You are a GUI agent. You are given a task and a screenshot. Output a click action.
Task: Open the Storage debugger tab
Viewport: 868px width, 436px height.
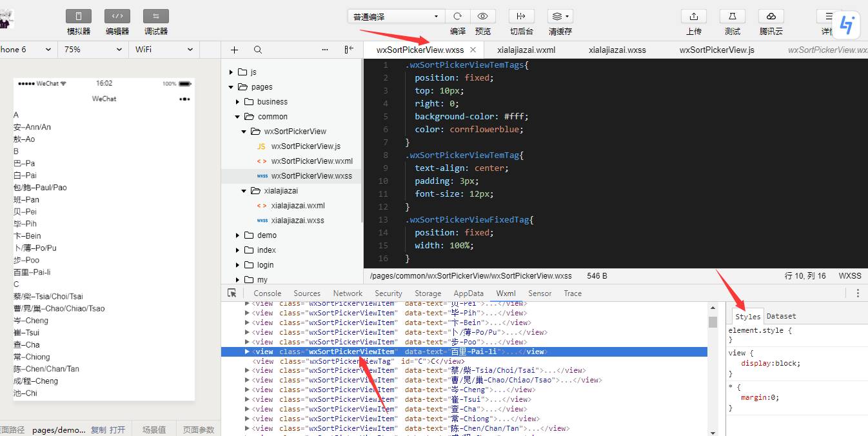point(428,293)
